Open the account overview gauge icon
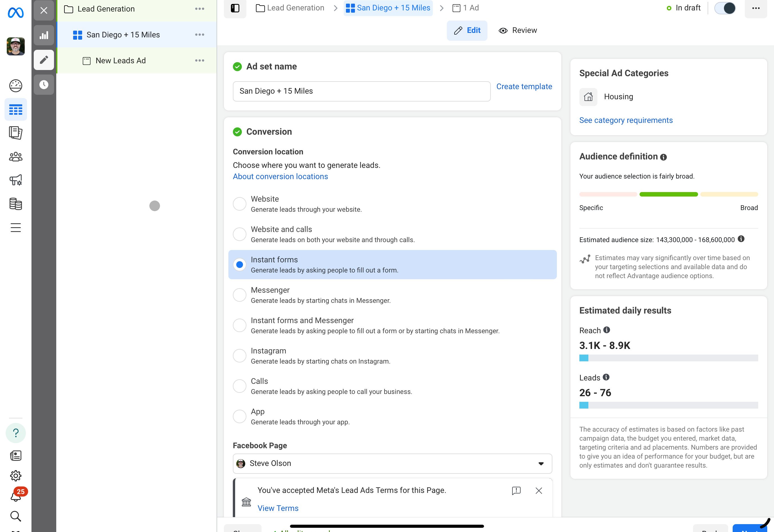This screenshot has width=774, height=532. coord(16,86)
